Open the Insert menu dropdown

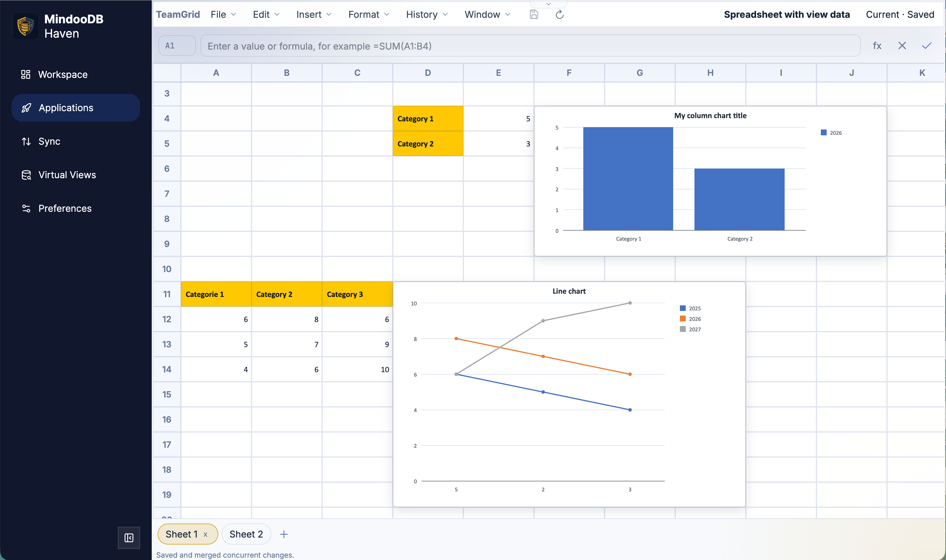coord(314,14)
